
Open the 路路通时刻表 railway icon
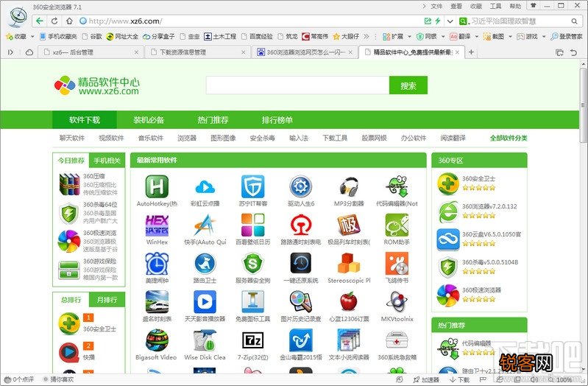point(301,225)
